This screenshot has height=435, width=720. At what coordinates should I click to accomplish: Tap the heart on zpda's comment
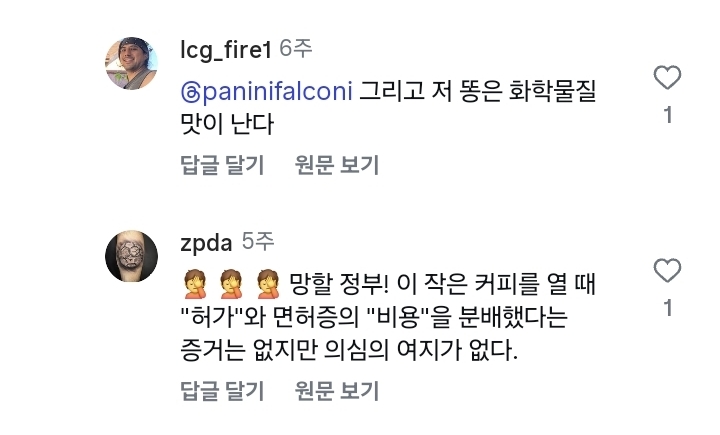666,271
